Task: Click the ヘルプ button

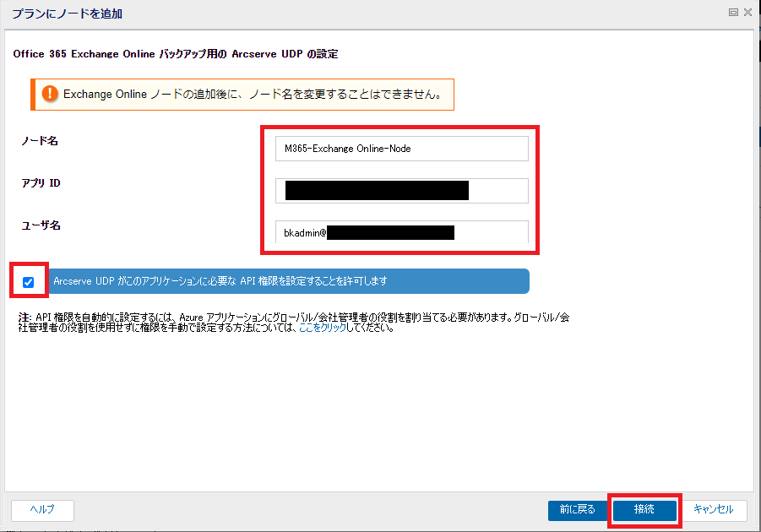Action: pyautogui.click(x=43, y=510)
